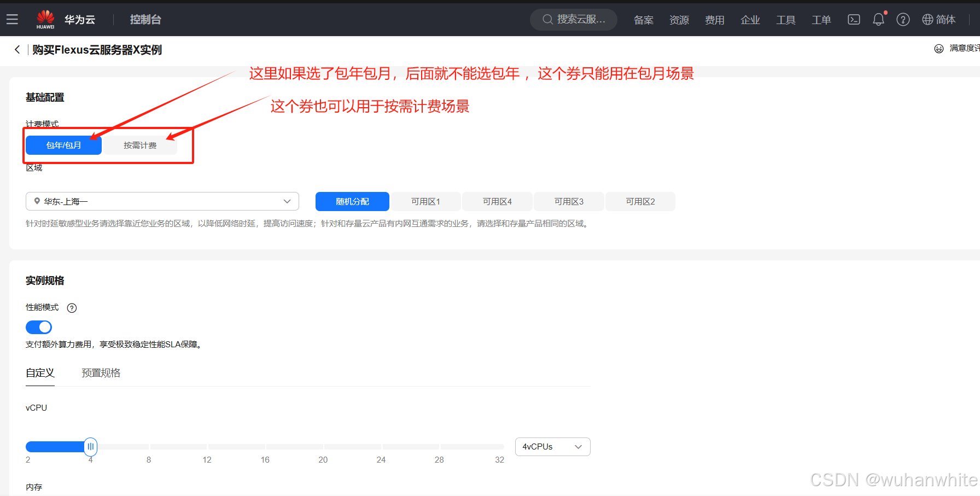Choose random allocation (随机分配) zone
Screen dimensions: 980x496
tap(352, 201)
